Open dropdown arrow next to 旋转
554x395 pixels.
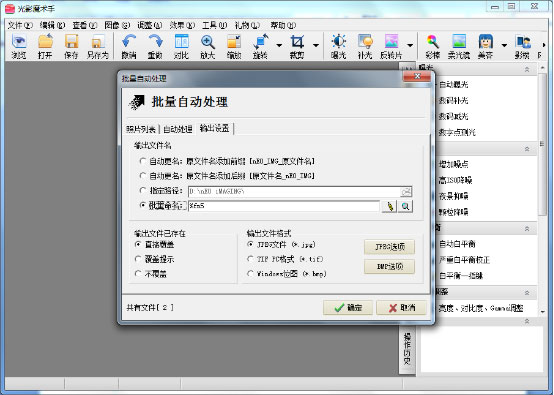coord(279,46)
